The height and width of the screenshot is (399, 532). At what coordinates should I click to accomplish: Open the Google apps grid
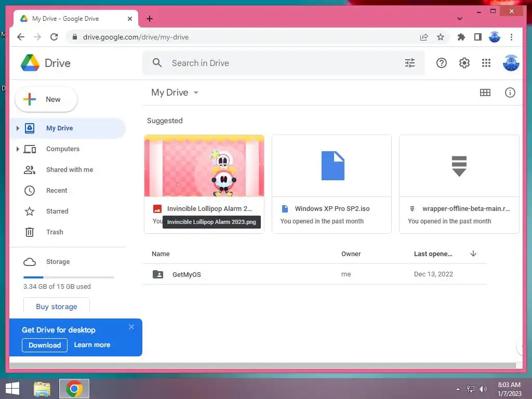(486, 63)
